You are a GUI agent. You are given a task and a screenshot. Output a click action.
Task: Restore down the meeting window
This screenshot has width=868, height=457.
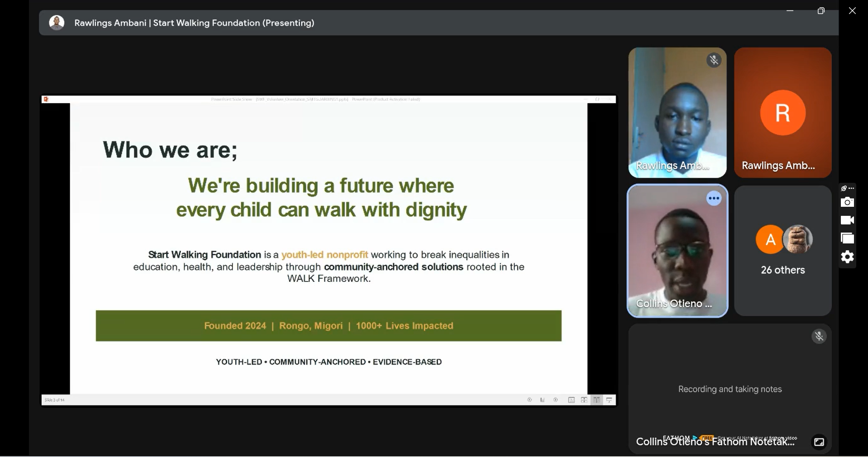821,11
